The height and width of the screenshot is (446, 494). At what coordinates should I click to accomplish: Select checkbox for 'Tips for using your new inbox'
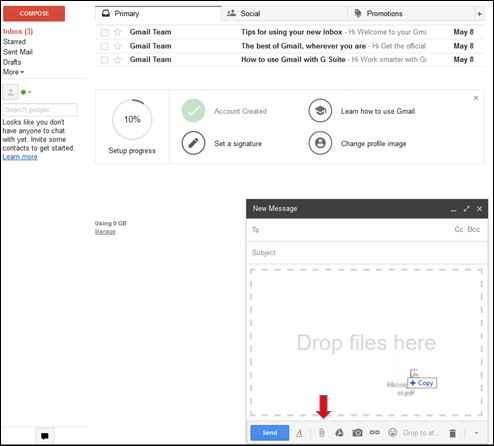[104, 32]
